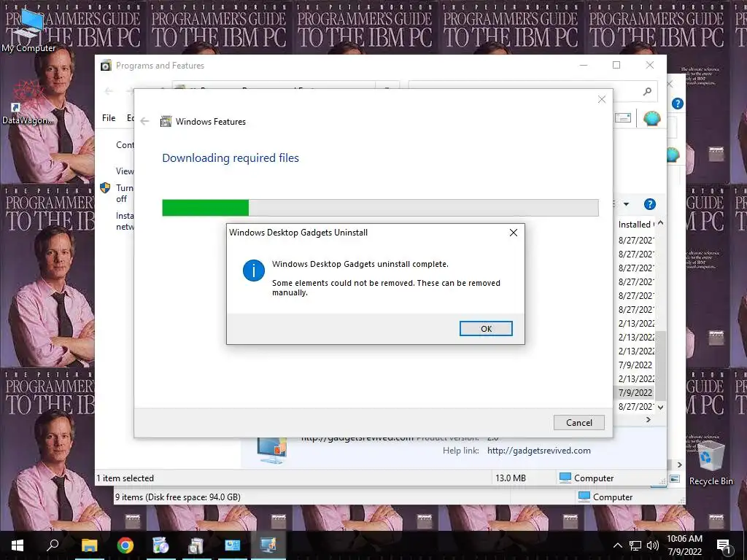The width and height of the screenshot is (747, 560).
Task: Toggle the preview pane toolbar icon
Action: coord(623,117)
